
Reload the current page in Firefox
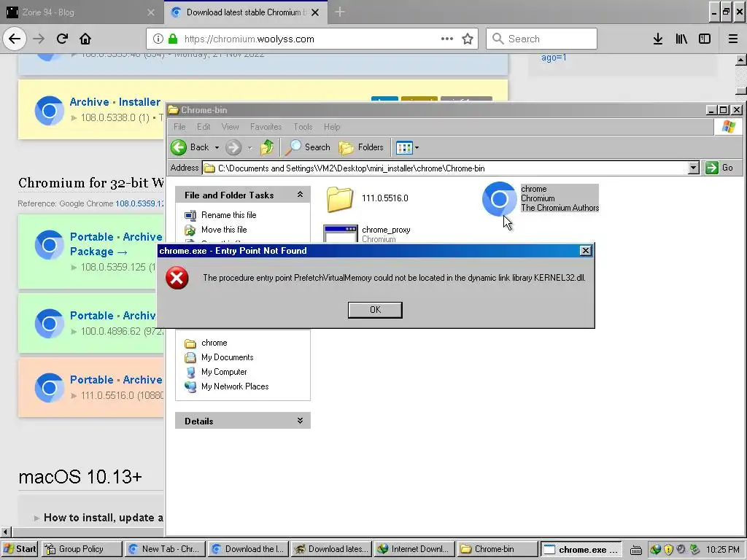point(63,39)
